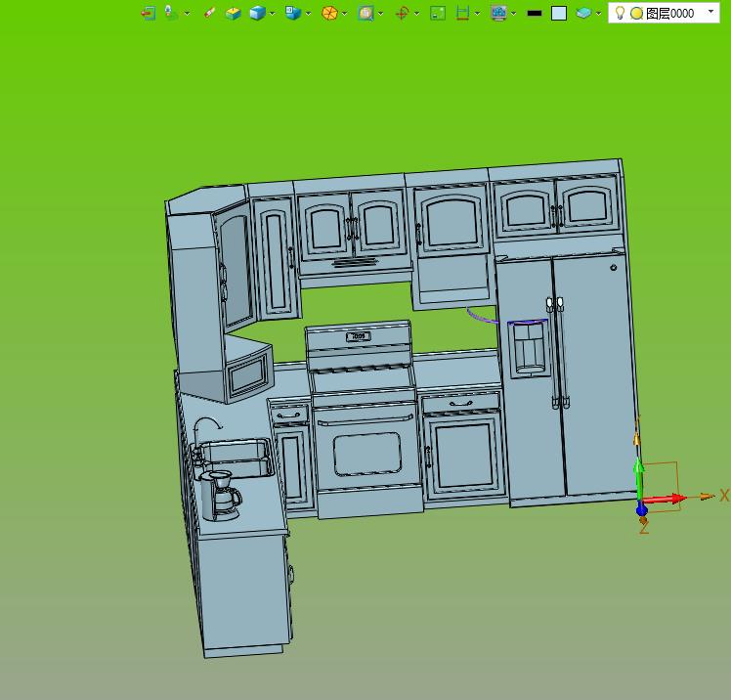Screen dimensions: 731x700
Task: Open dropdown beside teal layer icon
Action: pyautogui.click(x=599, y=14)
